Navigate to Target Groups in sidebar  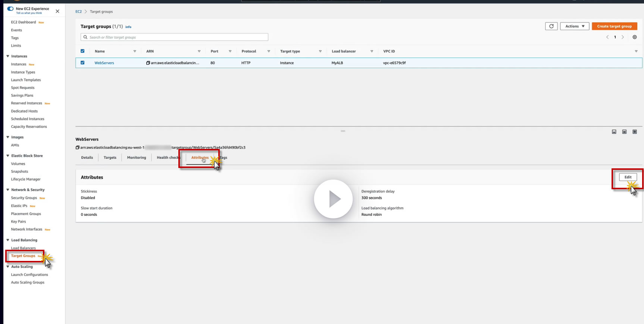[x=23, y=256]
